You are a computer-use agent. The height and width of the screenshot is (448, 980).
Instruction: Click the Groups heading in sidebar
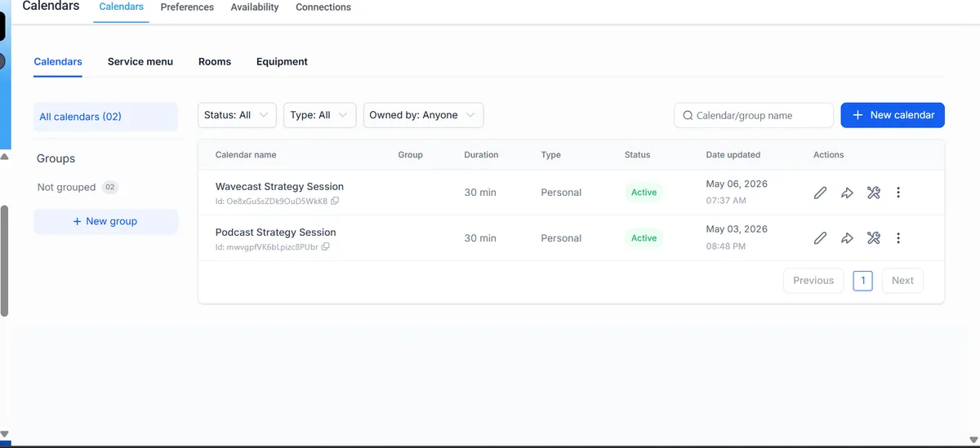click(56, 159)
